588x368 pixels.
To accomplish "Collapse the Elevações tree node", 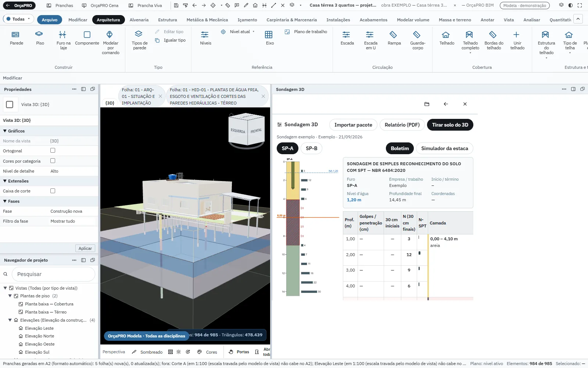I will click(x=10, y=320).
